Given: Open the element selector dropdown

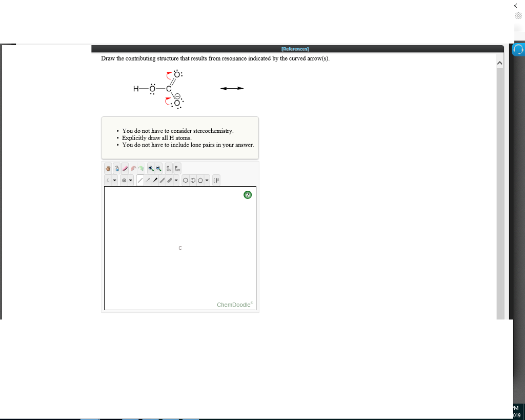Looking at the screenshot, I should tap(114, 179).
